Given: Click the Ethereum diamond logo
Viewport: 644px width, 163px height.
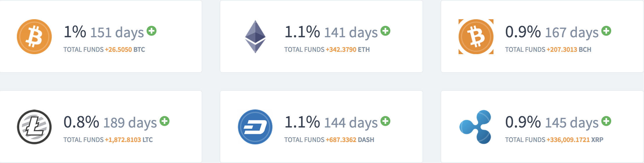Looking at the screenshot, I should point(255,37).
